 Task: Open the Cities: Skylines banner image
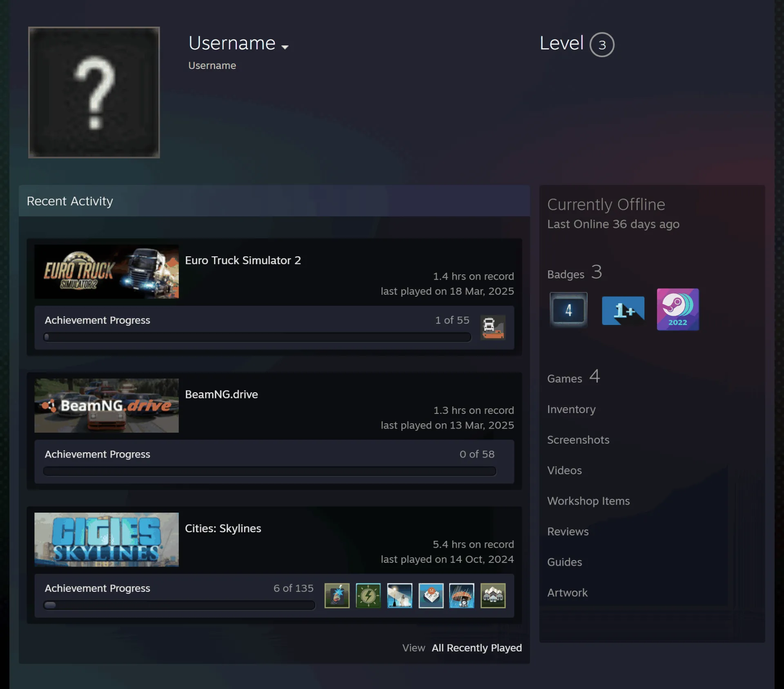pos(107,540)
